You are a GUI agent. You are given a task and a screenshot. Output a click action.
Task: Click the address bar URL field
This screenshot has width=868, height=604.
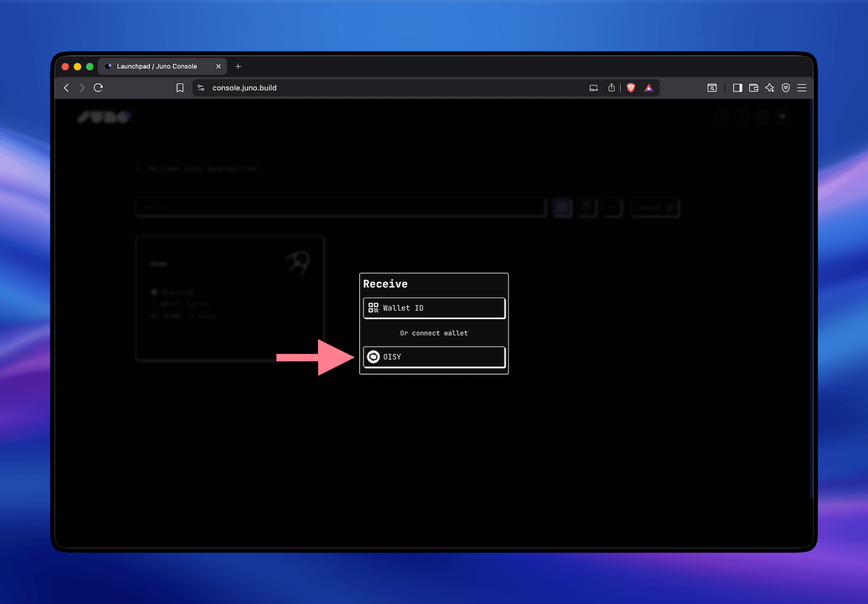point(325,87)
